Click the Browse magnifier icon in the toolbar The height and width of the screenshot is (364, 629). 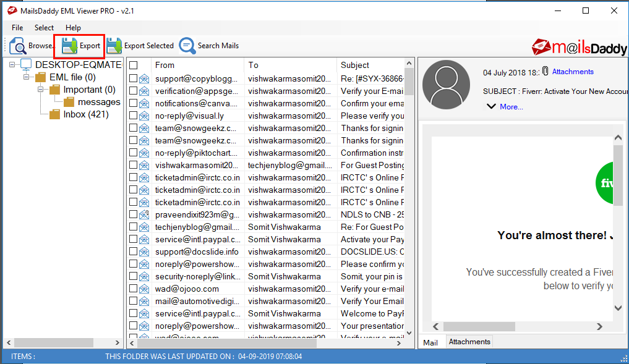pos(18,46)
